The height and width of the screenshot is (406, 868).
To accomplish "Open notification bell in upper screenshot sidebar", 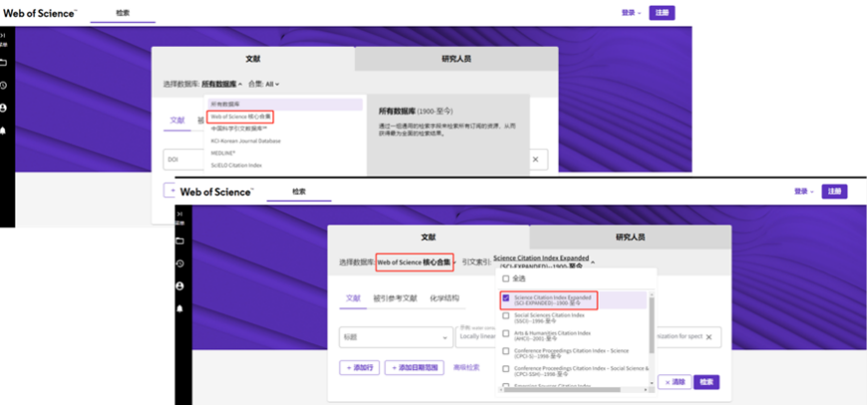I will pyautogui.click(x=3, y=131).
